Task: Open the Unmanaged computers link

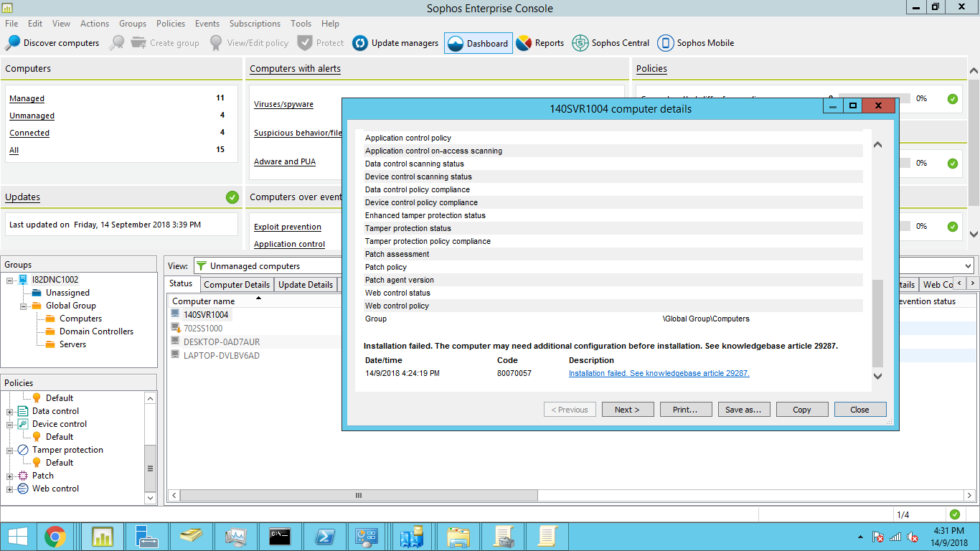Action: point(32,116)
